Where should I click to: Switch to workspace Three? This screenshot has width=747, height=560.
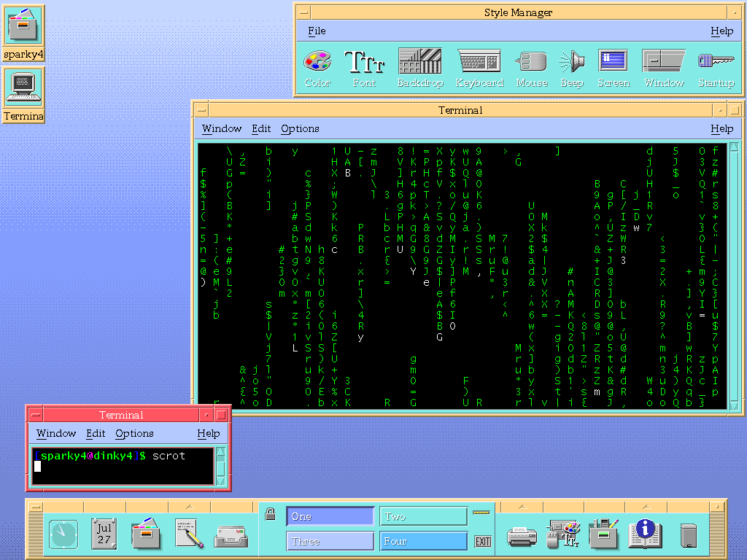point(330,541)
